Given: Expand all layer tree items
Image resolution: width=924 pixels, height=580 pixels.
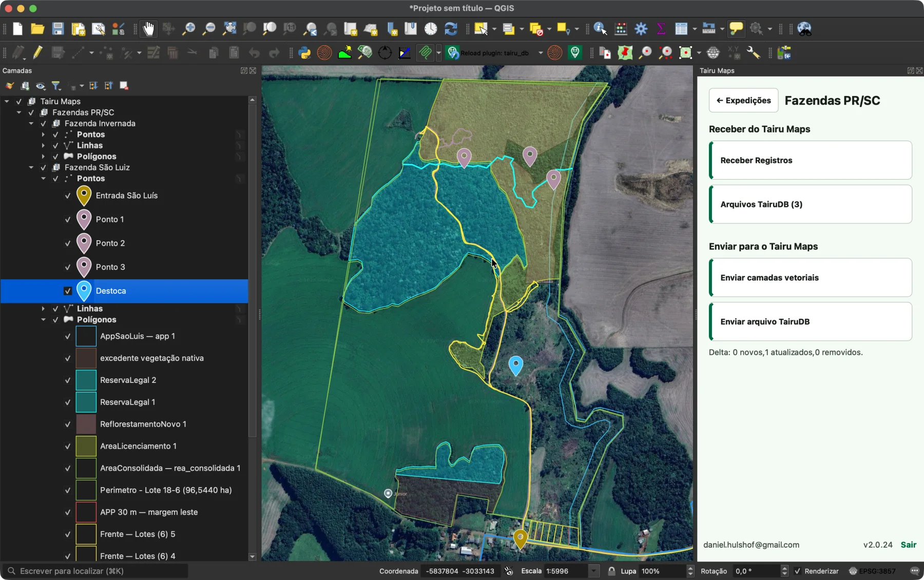Looking at the screenshot, I should (x=93, y=86).
